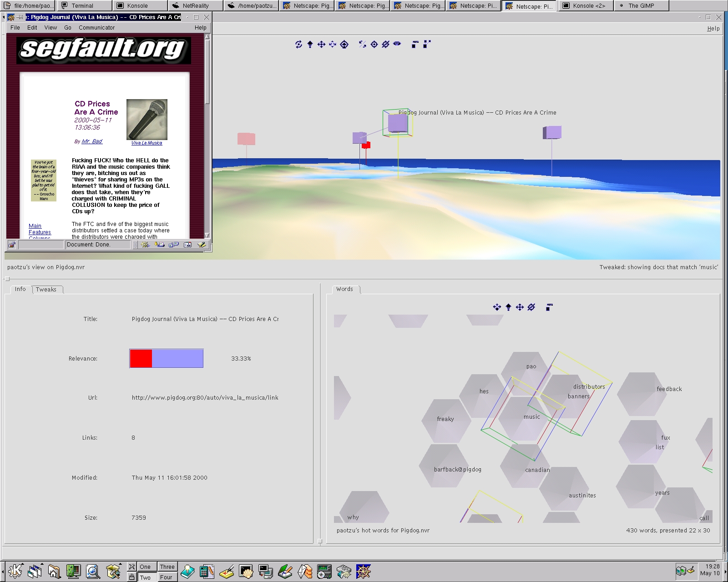Select the Words tab

coord(344,289)
